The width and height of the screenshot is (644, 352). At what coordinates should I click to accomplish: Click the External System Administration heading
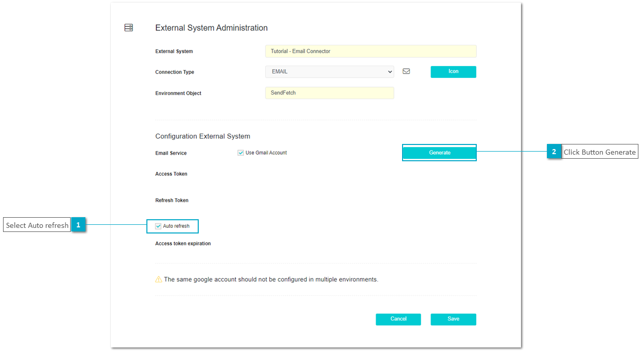pos(211,28)
